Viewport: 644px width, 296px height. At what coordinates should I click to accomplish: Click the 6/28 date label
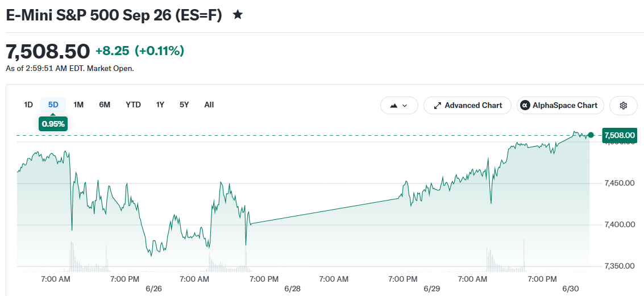[x=292, y=289]
